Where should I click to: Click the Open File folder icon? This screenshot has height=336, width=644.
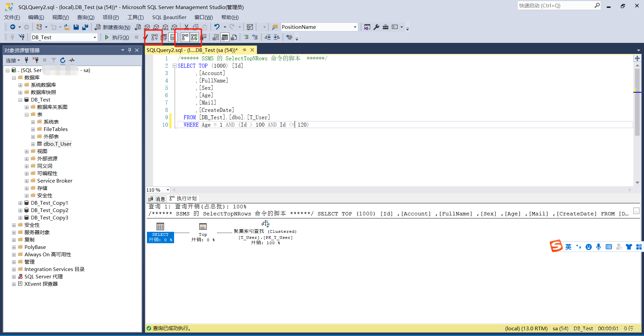(67, 27)
